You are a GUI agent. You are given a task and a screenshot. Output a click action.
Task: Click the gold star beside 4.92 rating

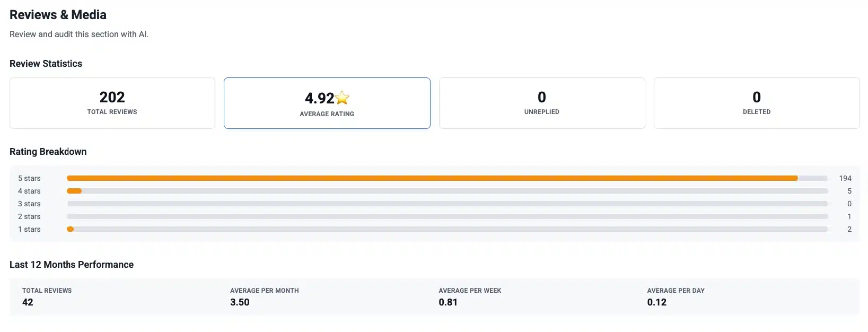click(343, 98)
